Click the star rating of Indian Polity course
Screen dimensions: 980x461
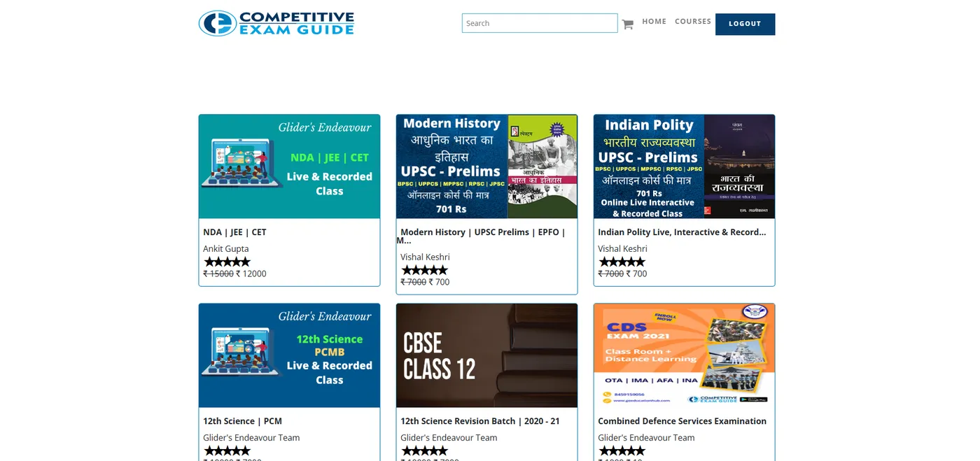[x=622, y=262]
